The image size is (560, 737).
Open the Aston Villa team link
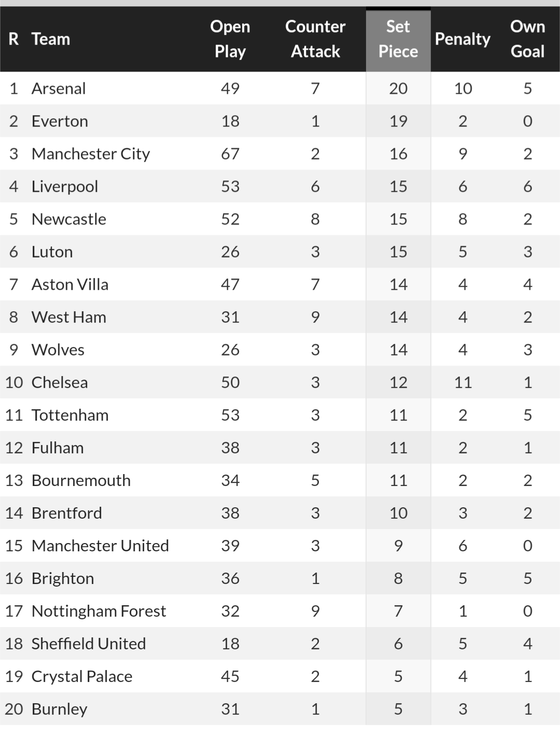70,284
